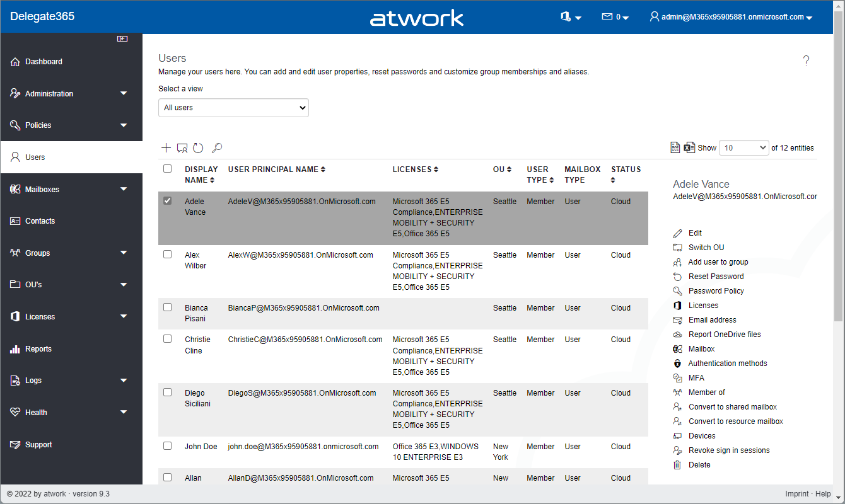Screen dimensions: 845x504
Task: Open the Show entries count dropdown
Action: pyautogui.click(x=743, y=148)
